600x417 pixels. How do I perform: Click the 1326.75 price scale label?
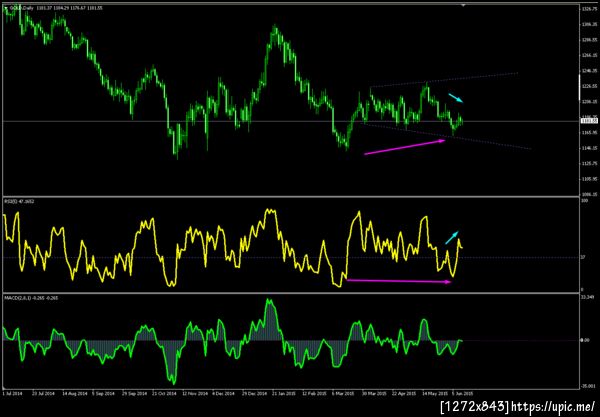pyautogui.click(x=589, y=8)
